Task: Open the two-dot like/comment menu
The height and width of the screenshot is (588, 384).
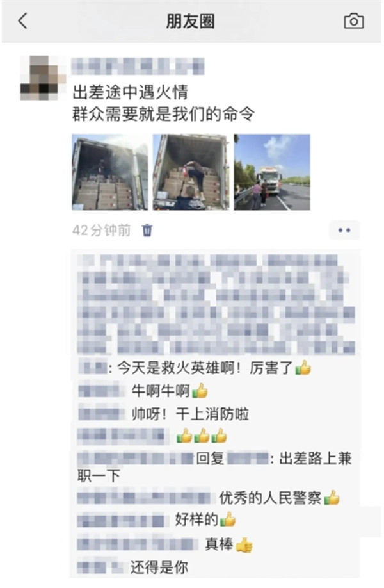Action: [x=344, y=230]
